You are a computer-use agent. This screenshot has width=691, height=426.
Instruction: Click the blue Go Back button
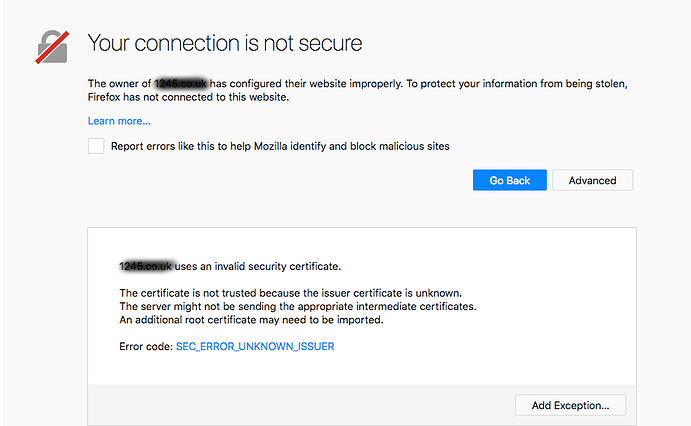(x=510, y=180)
